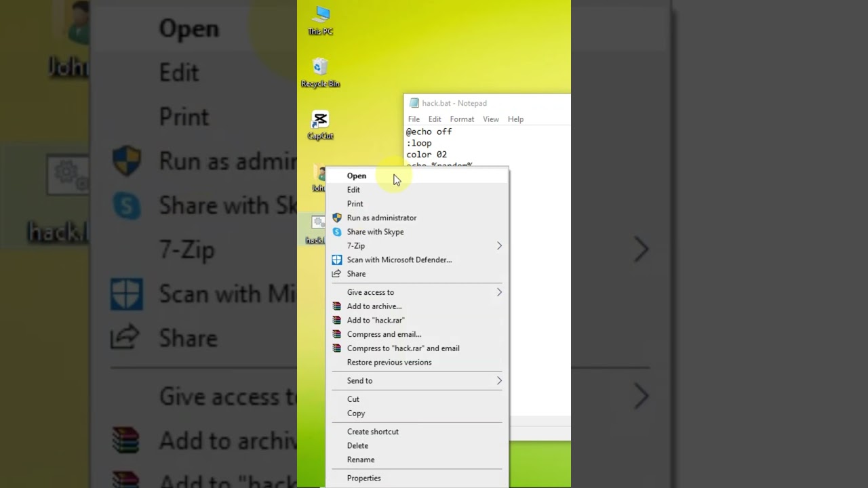Open the Send to entry
Image resolution: width=868 pixels, height=488 pixels.
417,380
